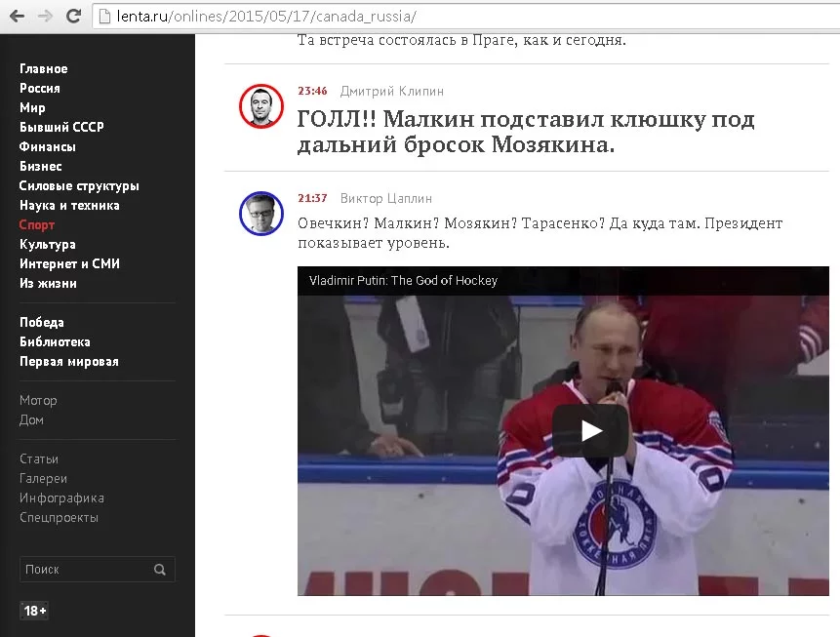This screenshot has width=840, height=637.
Task: Click the browser back arrow
Action: tap(18, 16)
